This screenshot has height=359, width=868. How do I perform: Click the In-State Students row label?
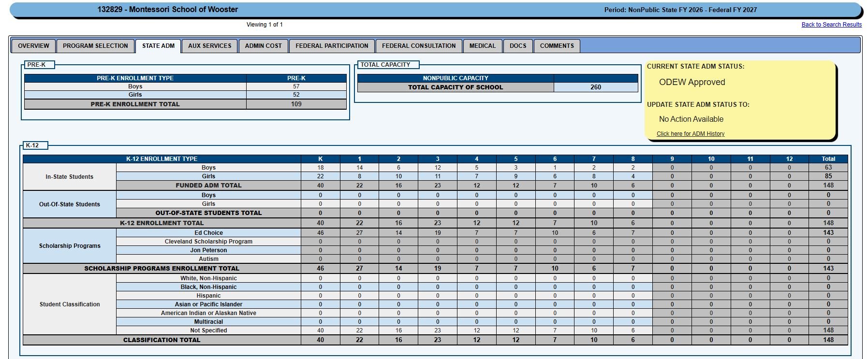click(x=70, y=177)
